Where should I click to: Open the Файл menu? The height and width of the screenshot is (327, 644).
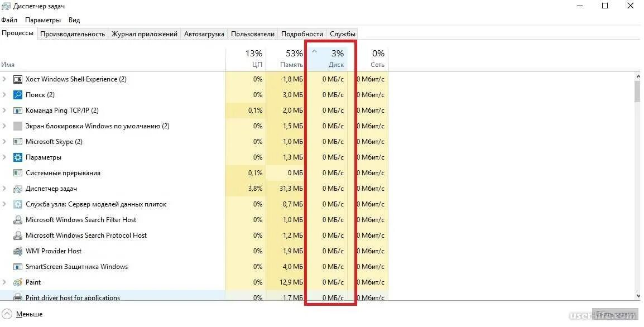tap(9, 20)
